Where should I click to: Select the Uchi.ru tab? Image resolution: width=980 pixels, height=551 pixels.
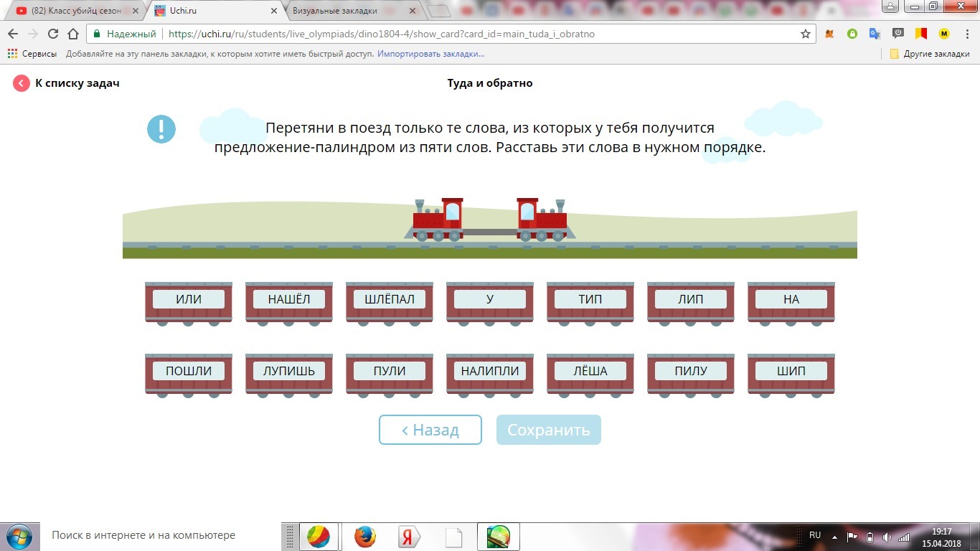pos(214,11)
